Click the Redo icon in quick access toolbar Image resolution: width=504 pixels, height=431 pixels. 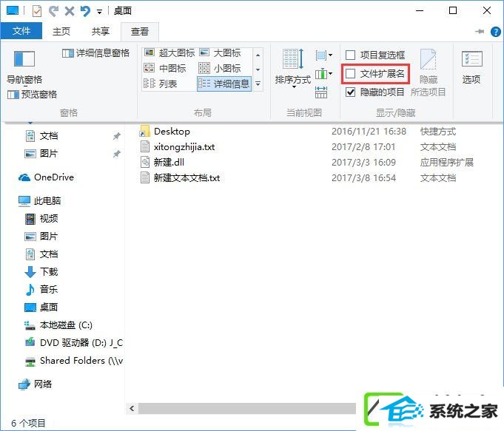(x=53, y=11)
